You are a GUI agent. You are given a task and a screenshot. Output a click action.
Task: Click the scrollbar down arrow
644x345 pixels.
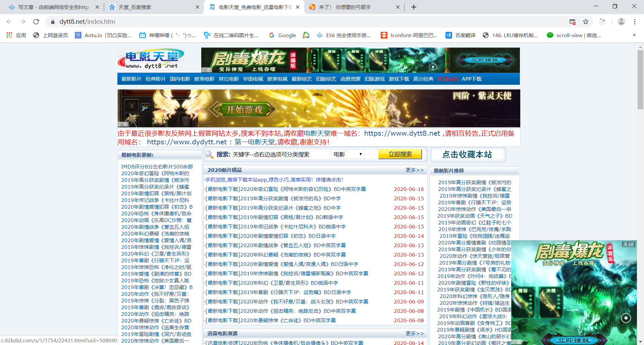coord(640,342)
